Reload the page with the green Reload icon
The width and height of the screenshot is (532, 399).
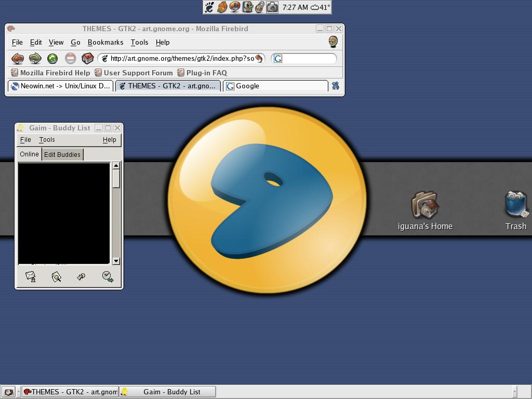click(52, 59)
